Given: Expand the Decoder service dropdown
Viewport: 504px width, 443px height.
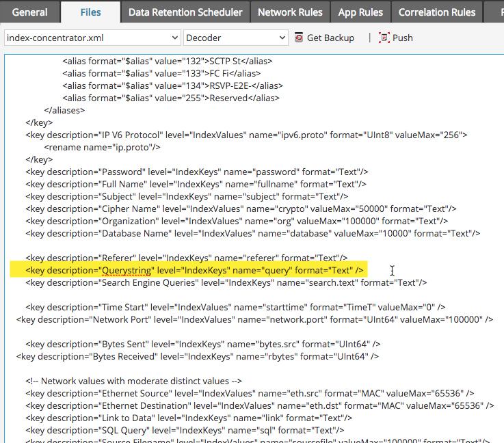Looking at the screenshot, I should coord(235,38).
